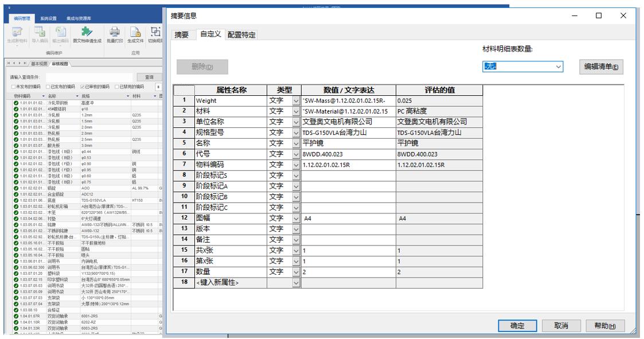Viewport: 644px width, 339px height.
Task: Open 批量打印 batch print tool
Action: click(114, 32)
